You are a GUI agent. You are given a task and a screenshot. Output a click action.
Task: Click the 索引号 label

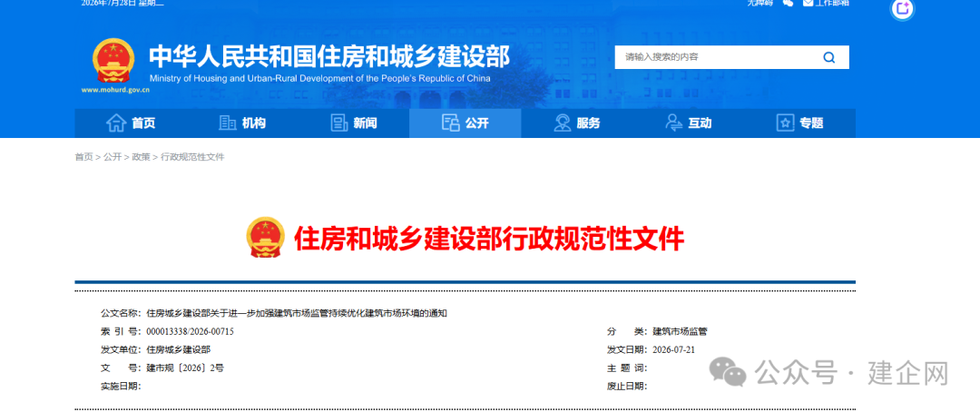122,331
